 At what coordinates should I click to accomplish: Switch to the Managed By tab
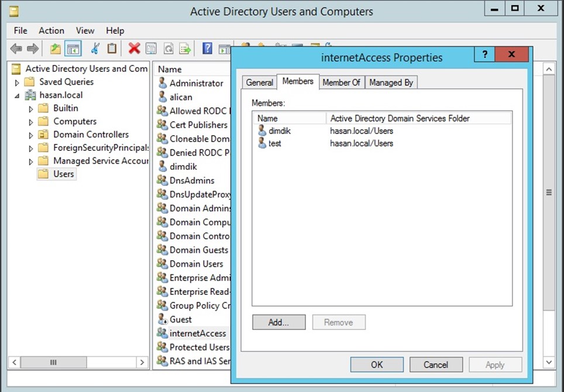[x=391, y=82]
